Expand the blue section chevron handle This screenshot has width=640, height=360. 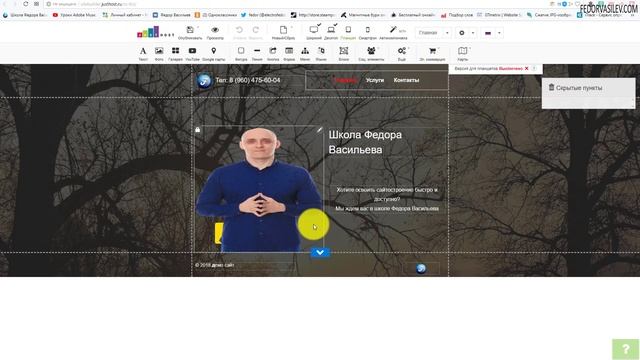(x=320, y=253)
